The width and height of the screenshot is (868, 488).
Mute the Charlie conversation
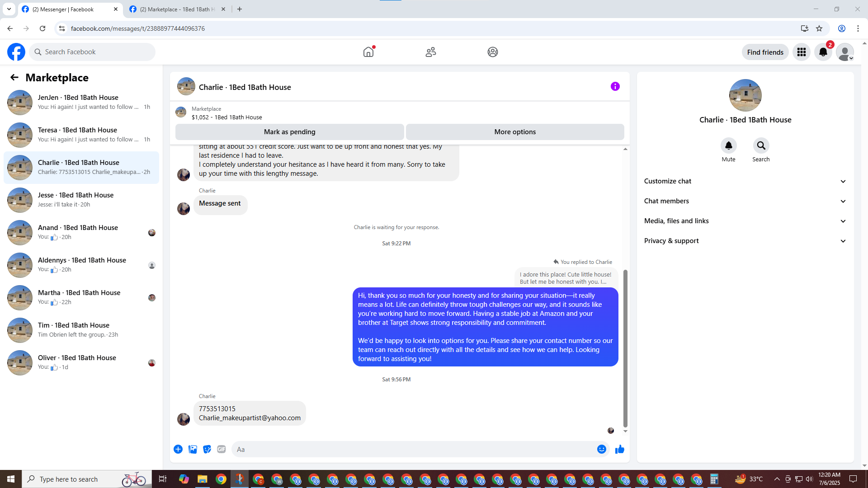click(728, 146)
